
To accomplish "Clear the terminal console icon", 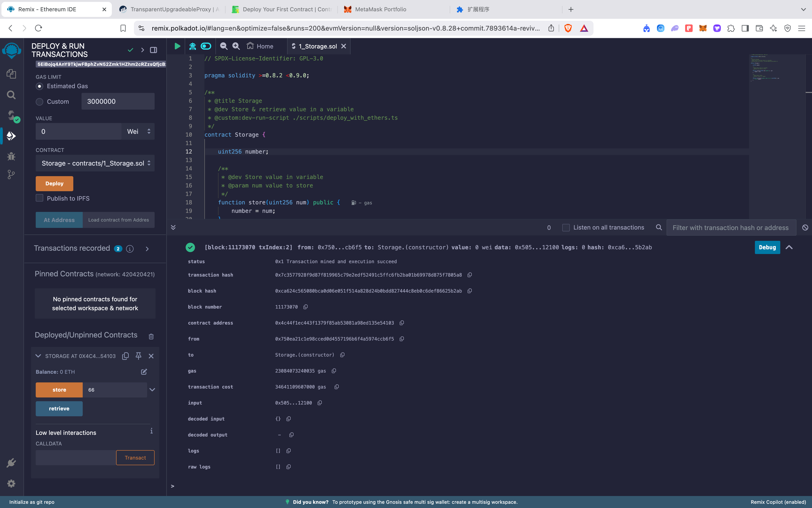I will [x=805, y=227].
